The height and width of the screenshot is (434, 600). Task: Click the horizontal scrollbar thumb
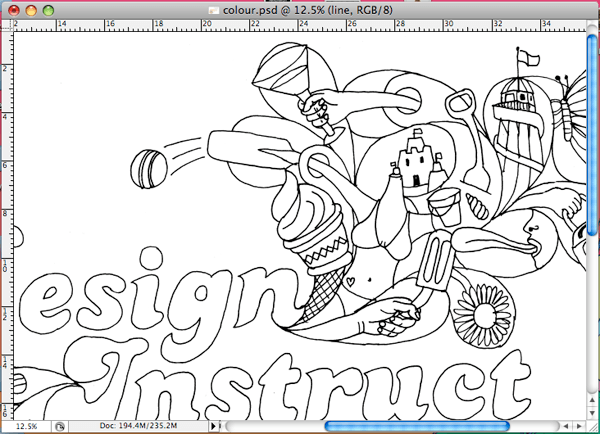(417, 426)
